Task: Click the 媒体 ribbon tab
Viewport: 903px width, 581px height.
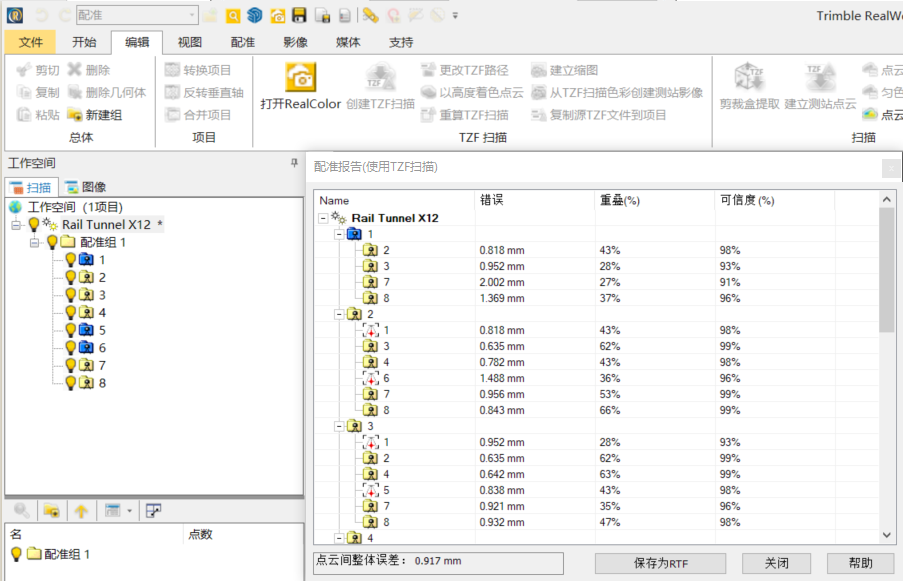Action: (x=348, y=42)
